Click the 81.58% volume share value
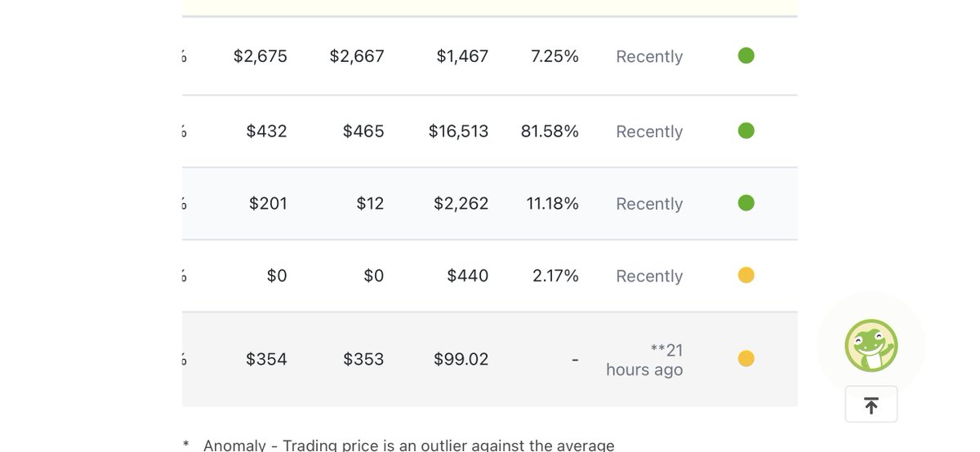 click(x=550, y=131)
